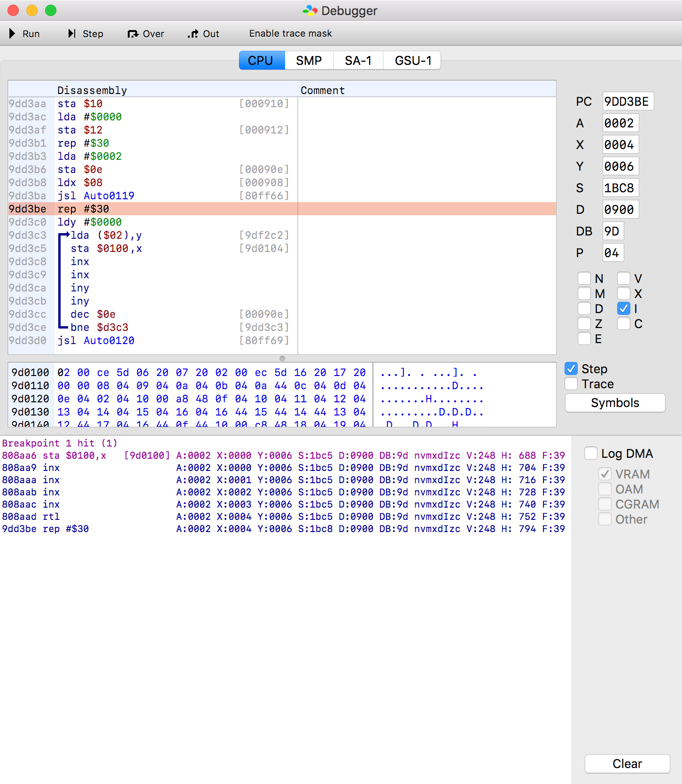Select row 9dd3b1 rep #$30
The image size is (682, 784).
click(x=282, y=143)
